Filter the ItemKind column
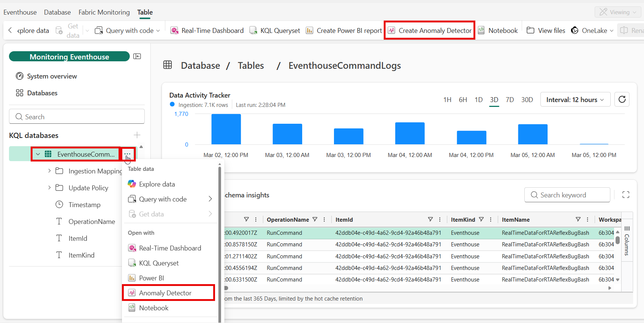The image size is (644, 323). click(481, 219)
